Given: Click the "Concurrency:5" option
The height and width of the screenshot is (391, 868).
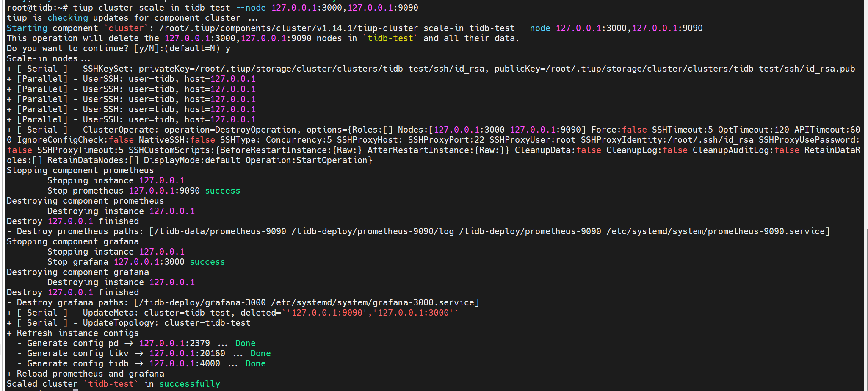Looking at the screenshot, I should 299,140.
